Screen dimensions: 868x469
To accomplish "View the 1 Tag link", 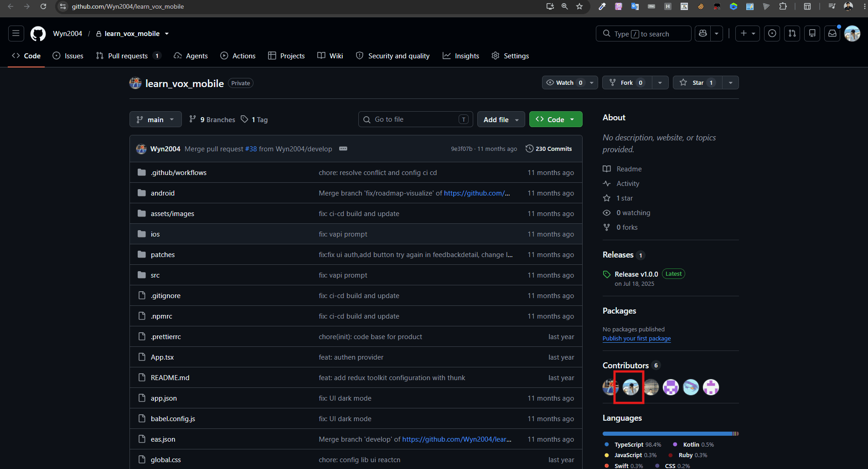I will 254,119.
